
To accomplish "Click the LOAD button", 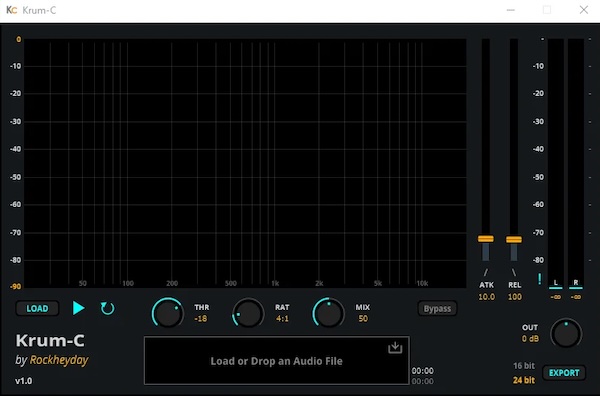I will tap(37, 308).
